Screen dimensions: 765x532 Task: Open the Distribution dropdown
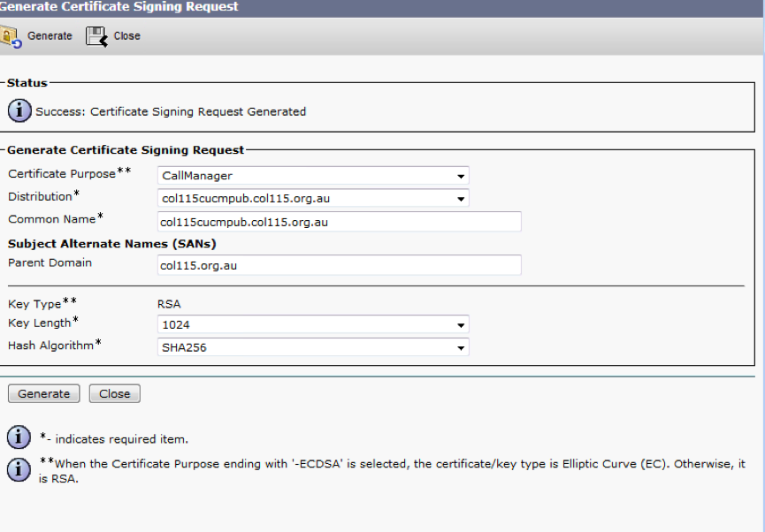click(313, 199)
